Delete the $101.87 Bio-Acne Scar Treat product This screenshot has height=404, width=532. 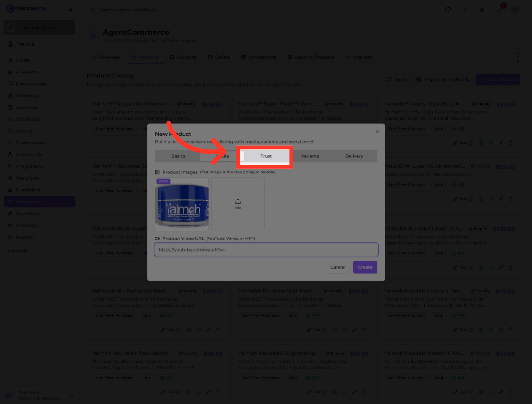point(364,330)
